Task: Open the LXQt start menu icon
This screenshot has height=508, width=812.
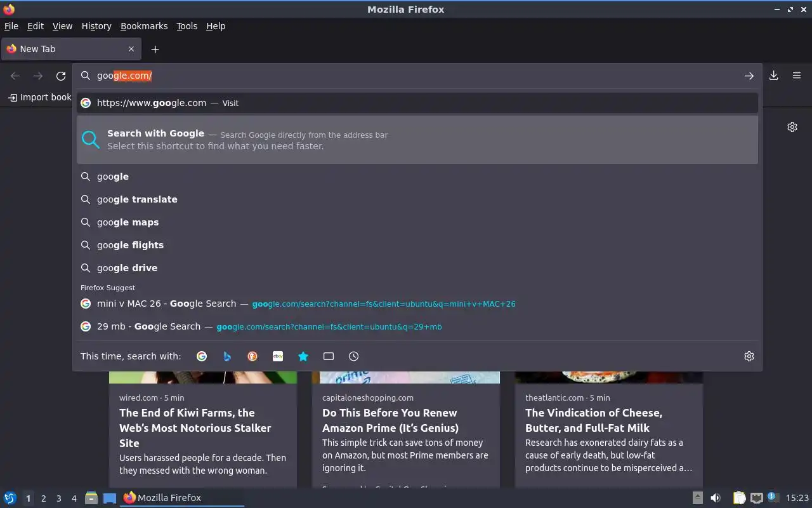Action: (10, 498)
